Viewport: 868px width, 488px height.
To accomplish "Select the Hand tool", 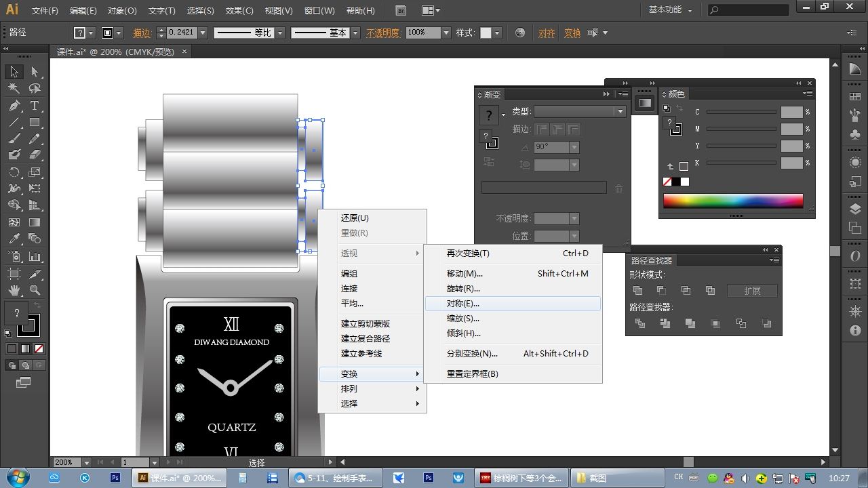I will click(14, 290).
